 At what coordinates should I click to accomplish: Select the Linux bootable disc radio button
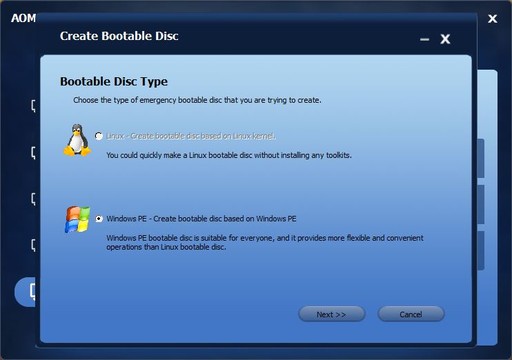click(99, 136)
